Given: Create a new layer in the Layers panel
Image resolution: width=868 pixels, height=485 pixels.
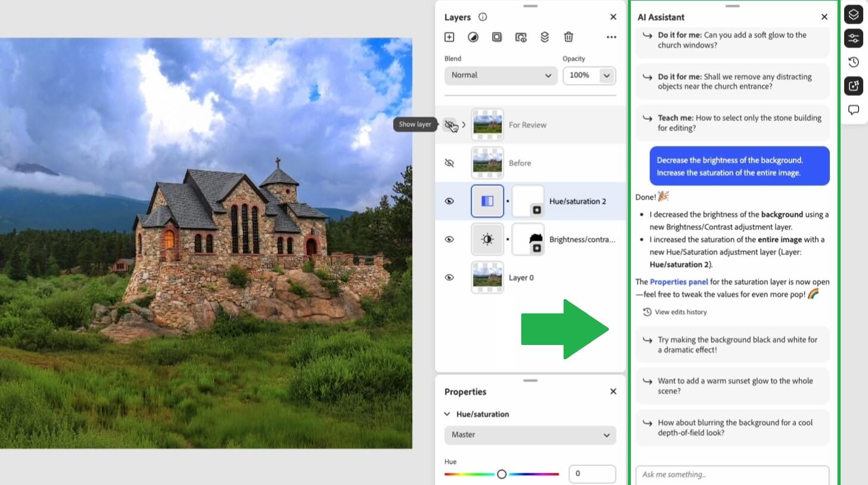Looking at the screenshot, I should pos(449,37).
